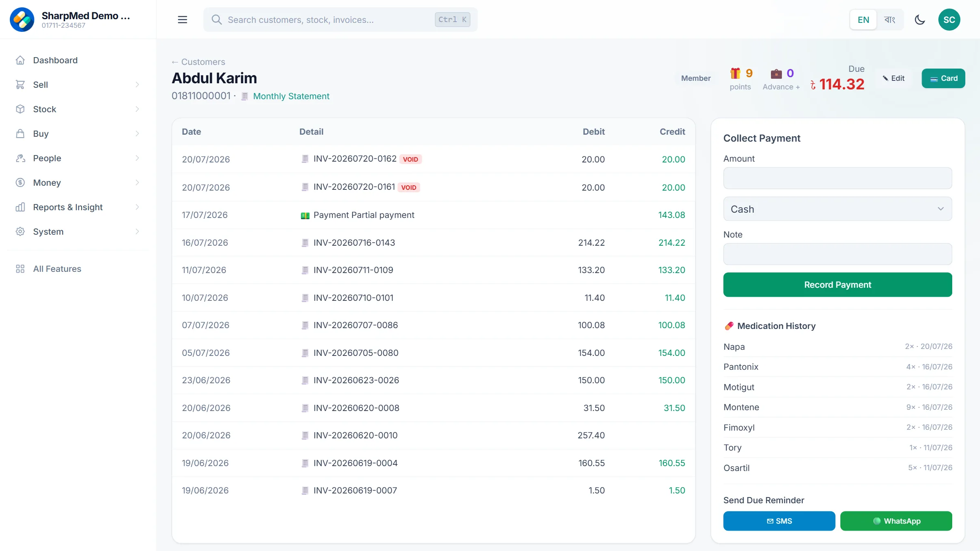Open invoice INV-20260620-0008
Image resolution: width=980 pixels, height=551 pixels.
(356, 408)
